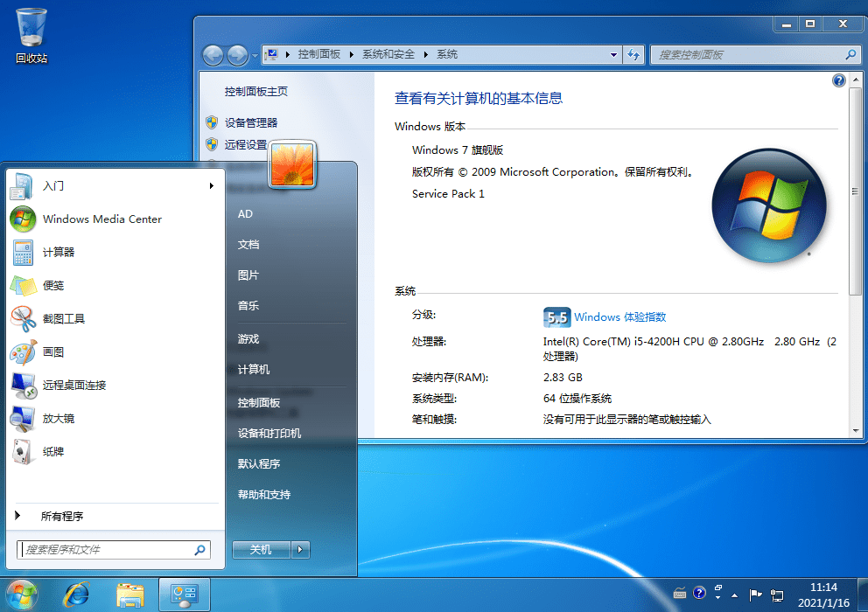Viewport: 868px width, 612px height.
Task: Open the Recycle Bin desktop icon
Action: pos(31,36)
